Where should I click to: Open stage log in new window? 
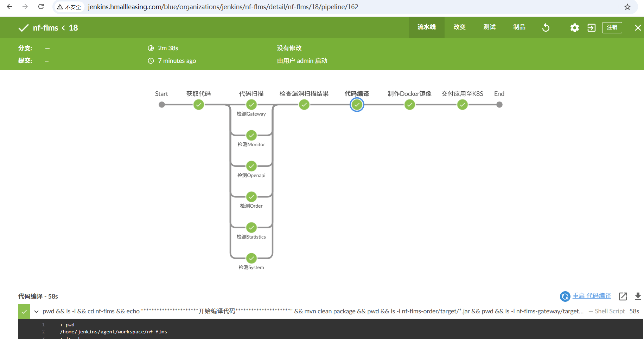pyautogui.click(x=623, y=296)
